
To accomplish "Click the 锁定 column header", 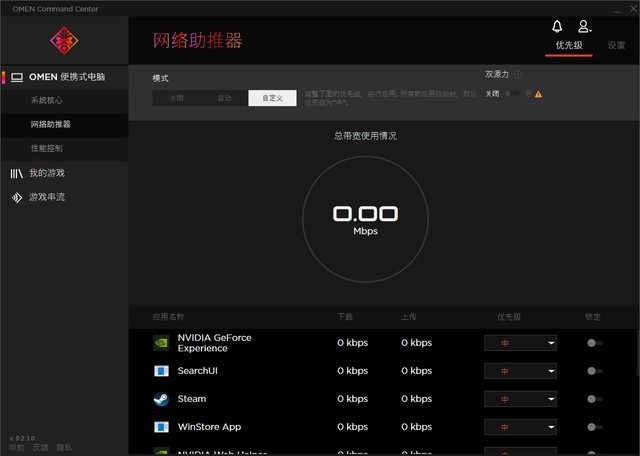I will tap(593, 317).
